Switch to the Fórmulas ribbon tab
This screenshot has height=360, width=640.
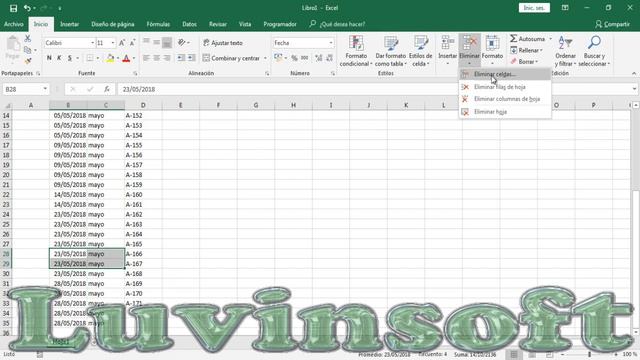pos(158,24)
